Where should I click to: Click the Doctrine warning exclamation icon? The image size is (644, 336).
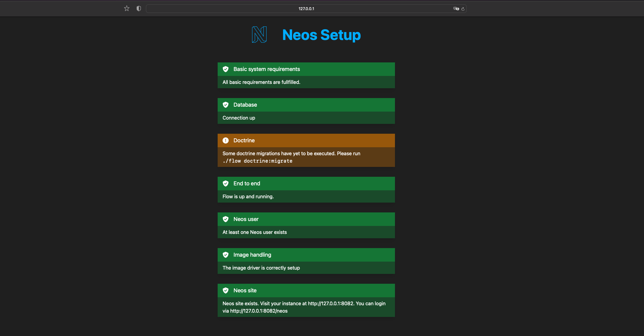point(226,140)
